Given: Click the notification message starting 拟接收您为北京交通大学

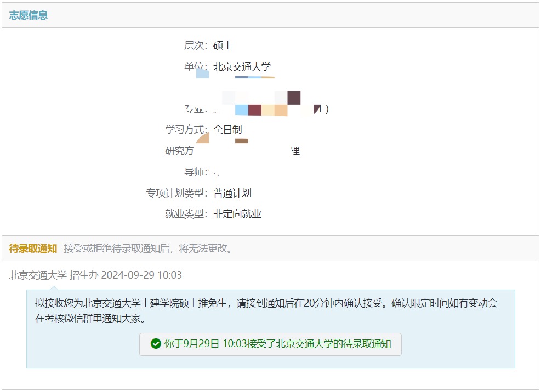Looking at the screenshot, I should coord(266,310).
